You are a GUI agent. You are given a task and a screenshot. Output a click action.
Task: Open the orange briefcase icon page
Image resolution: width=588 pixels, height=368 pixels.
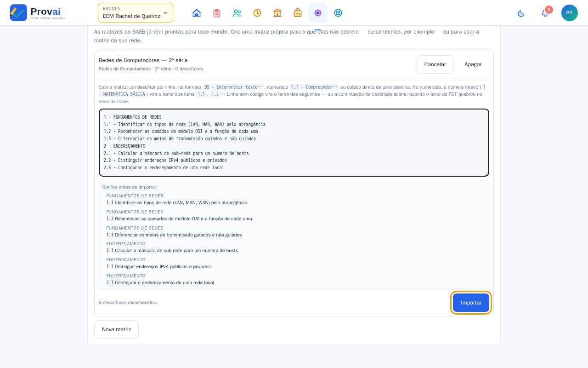click(x=298, y=13)
